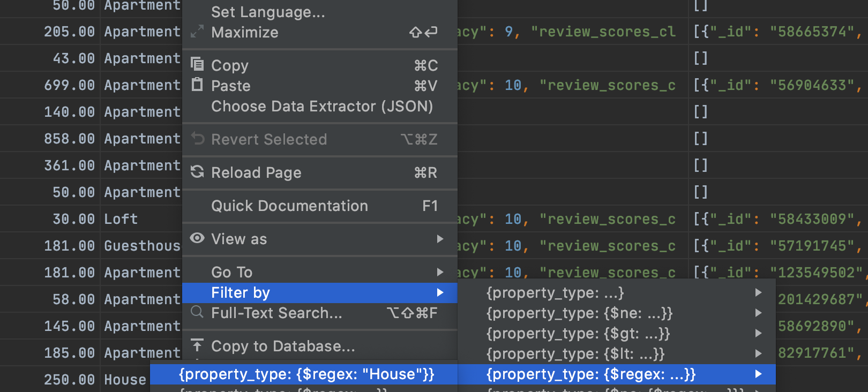This screenshot has height=392, width=868.
Task: Click the Revert Selected undo icon
Action: (197, 139)
